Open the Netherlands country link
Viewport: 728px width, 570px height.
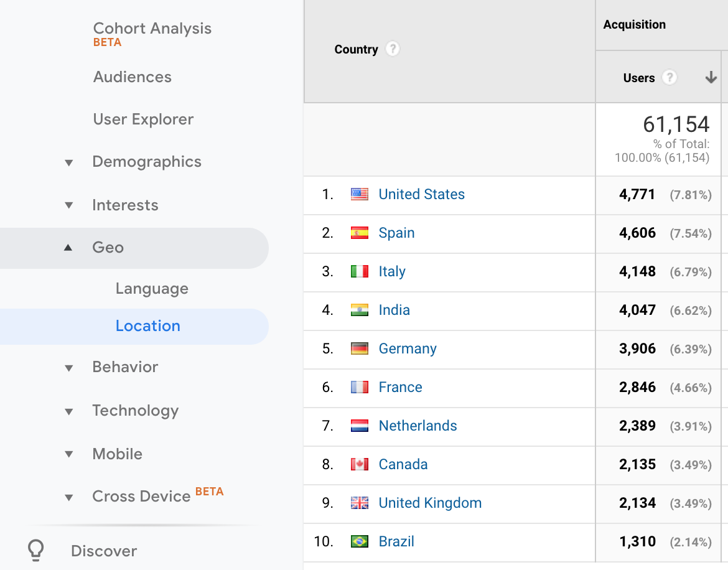click(418, 426)
